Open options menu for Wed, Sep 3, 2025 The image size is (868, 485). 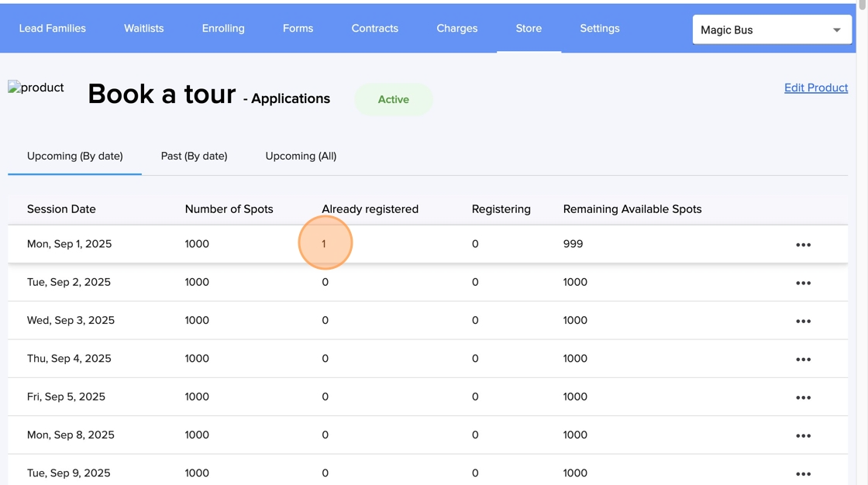coord(803,321)
